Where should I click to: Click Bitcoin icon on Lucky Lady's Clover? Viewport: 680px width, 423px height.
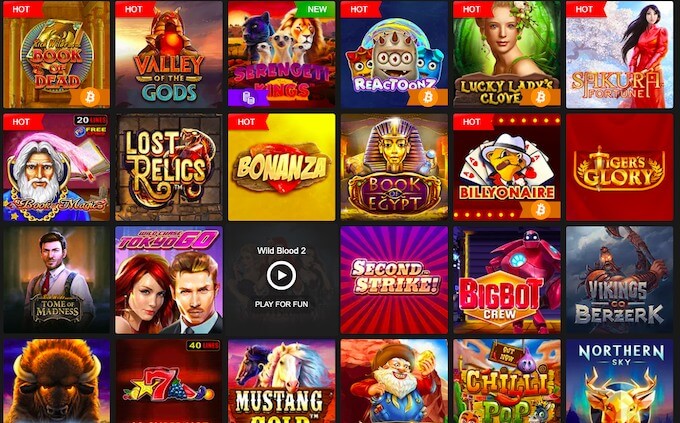(540, 97)
